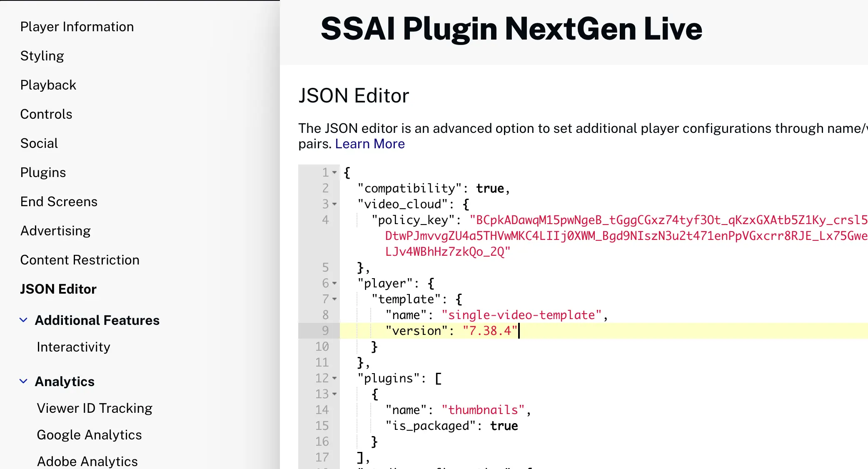Fold the plugin object at line 13
Image resolution: width=868 pixels, height=469 pixels.
[x=334, y=394]
